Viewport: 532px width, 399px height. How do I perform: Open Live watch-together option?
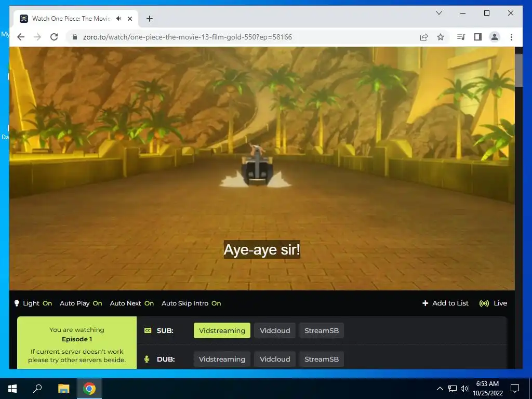[x=493, y=303]
